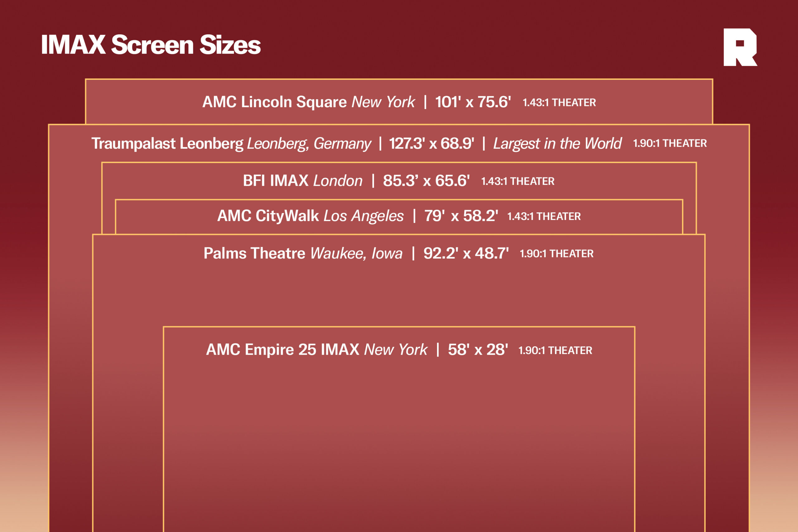Click the 58' x 28' dimensions
Image resolution: width=798 pixels, height=532 pixels.
tap(478, 349)
